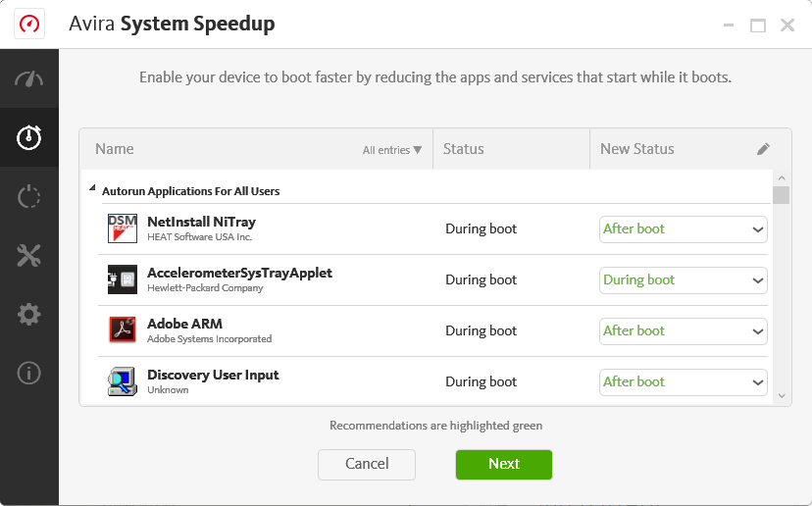Viewport: 812px width, 506px height.
Task: Open AccelerometerSysTrayApplet new status dropdown
Action: click(684, 280)
